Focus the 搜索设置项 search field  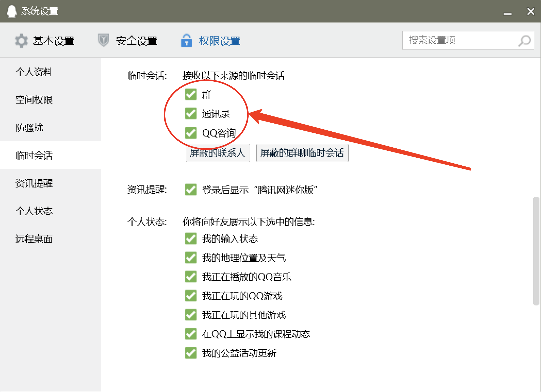point(468,40)
